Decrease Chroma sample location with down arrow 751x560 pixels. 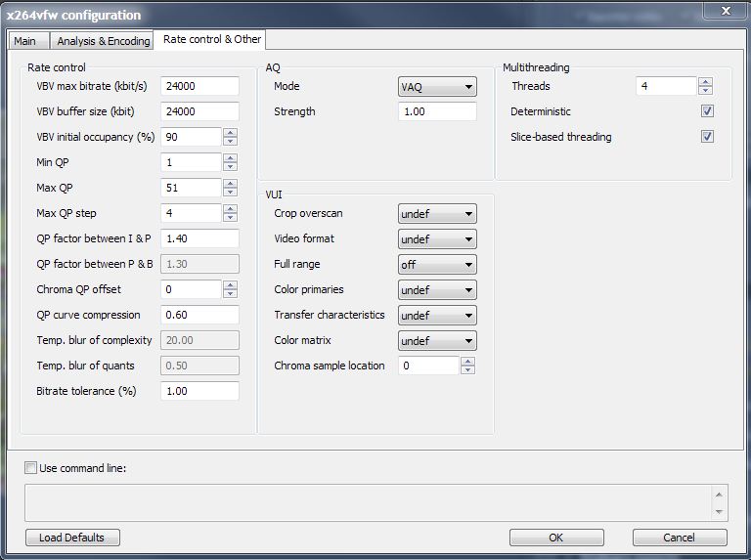tap(468, 370)
